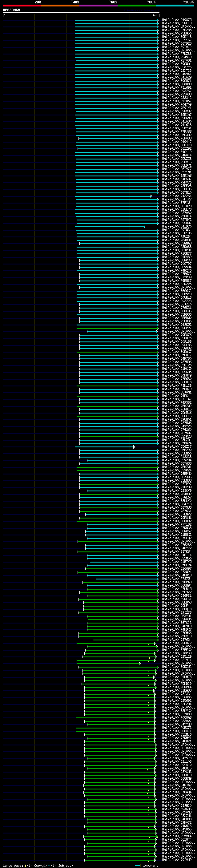Image resolution: width=197 pixels, height=868 pixels.
Task: Select hit label UniRef100_Q7LNP2
Action: [x=176, y=515]
